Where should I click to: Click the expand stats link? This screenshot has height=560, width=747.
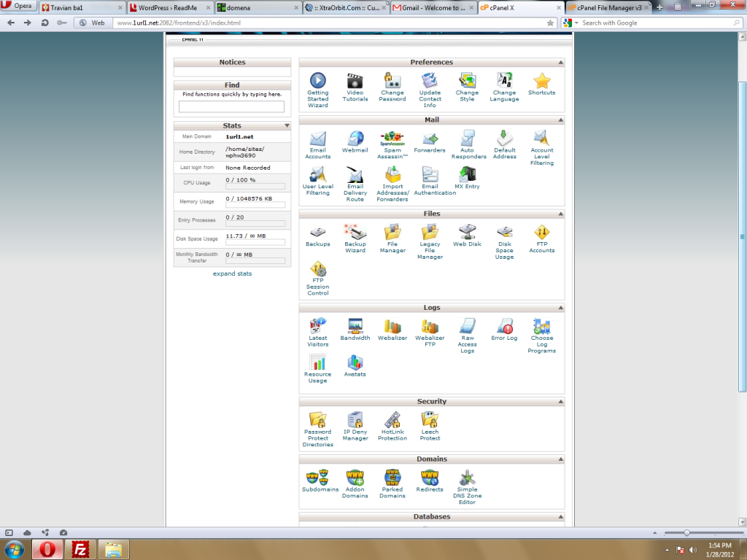coord(232,274)
